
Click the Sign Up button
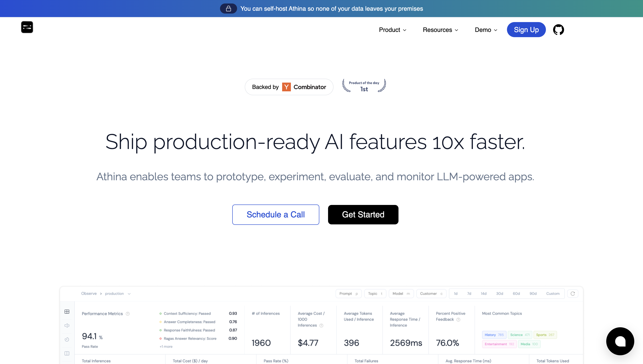coord(526,30)
